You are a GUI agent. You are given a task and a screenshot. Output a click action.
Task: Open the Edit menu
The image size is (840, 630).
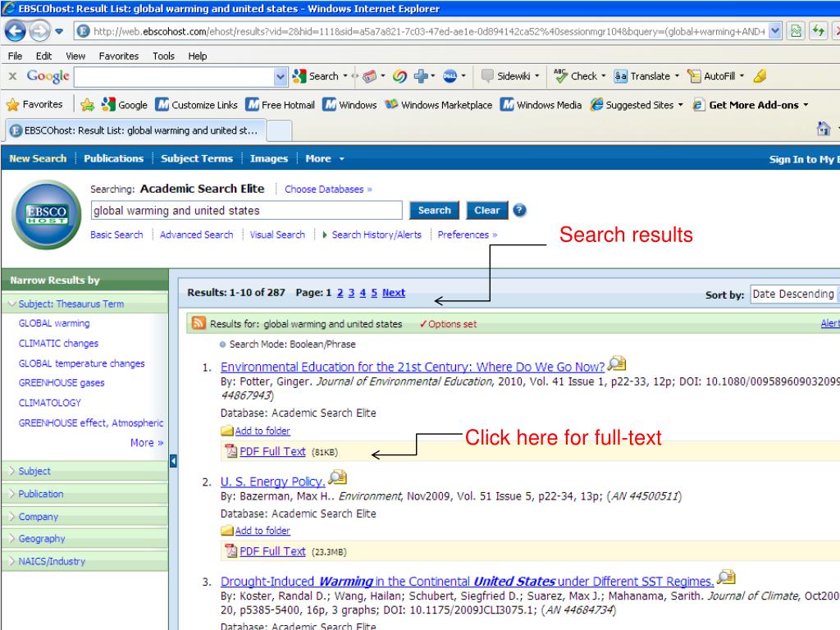44,56
